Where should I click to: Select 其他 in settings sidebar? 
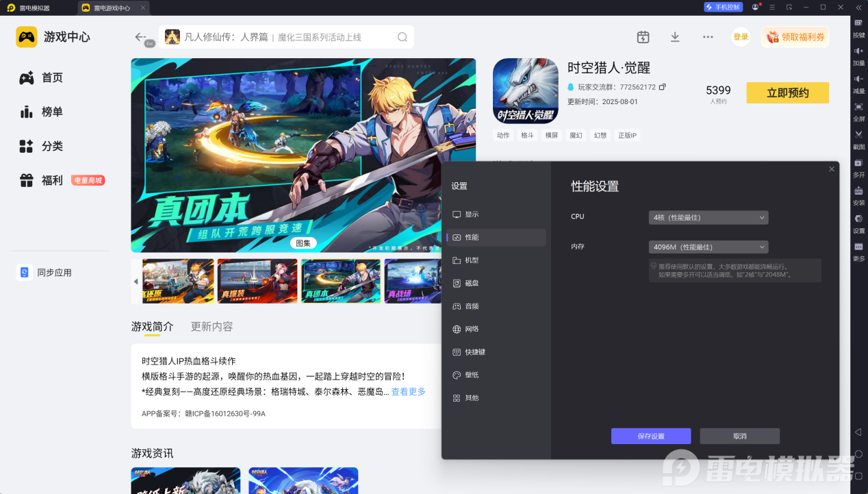click(x=496, y=398)
